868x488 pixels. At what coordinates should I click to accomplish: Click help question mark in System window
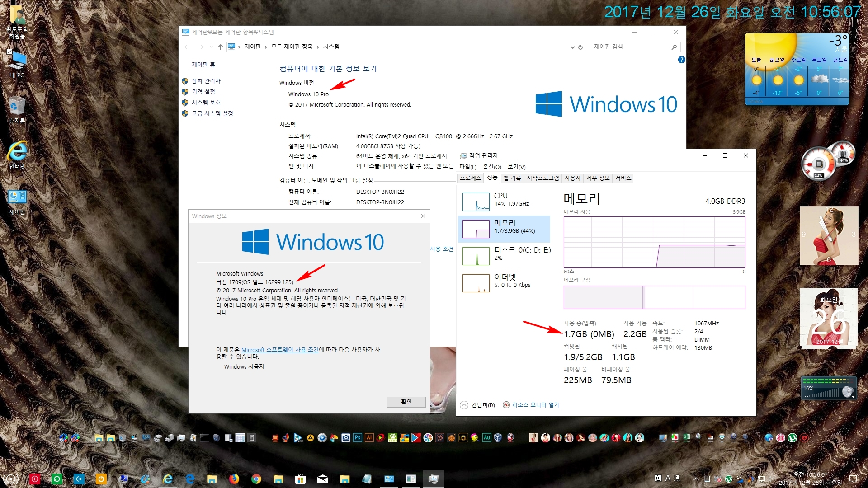(681, 60)
